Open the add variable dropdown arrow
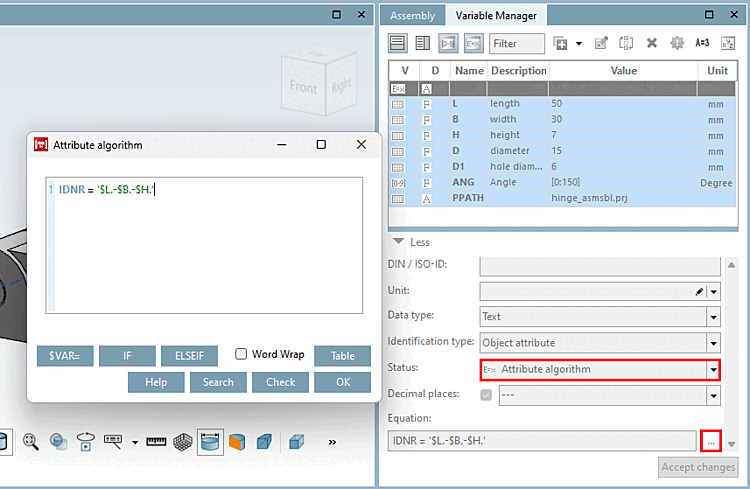 click(579, 44)
